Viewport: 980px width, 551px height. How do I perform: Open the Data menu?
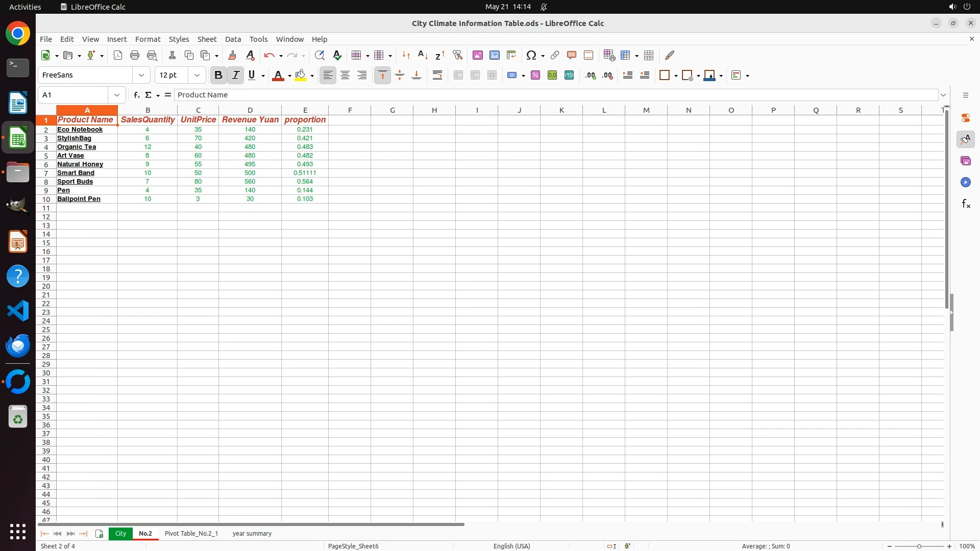[x=233, y=39]
